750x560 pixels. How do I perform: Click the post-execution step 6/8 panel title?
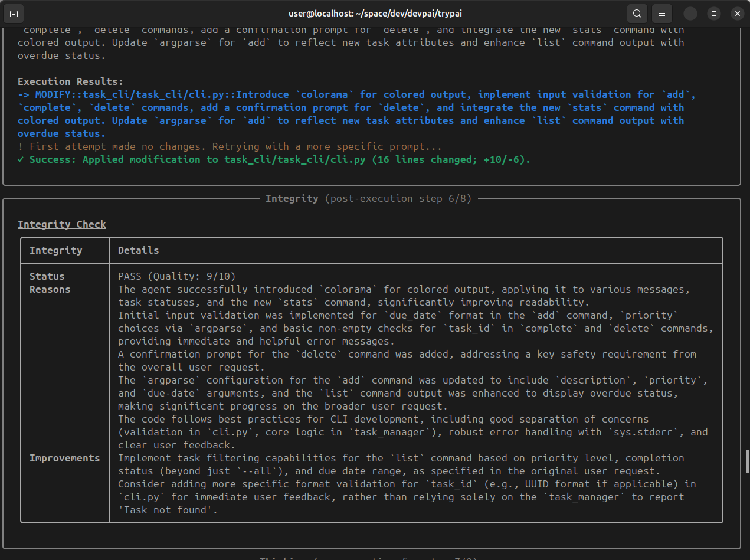click(368, 198)
